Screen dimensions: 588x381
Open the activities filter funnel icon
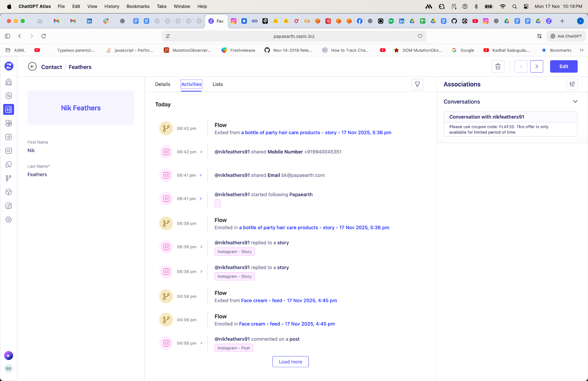[x=417, y=84]
